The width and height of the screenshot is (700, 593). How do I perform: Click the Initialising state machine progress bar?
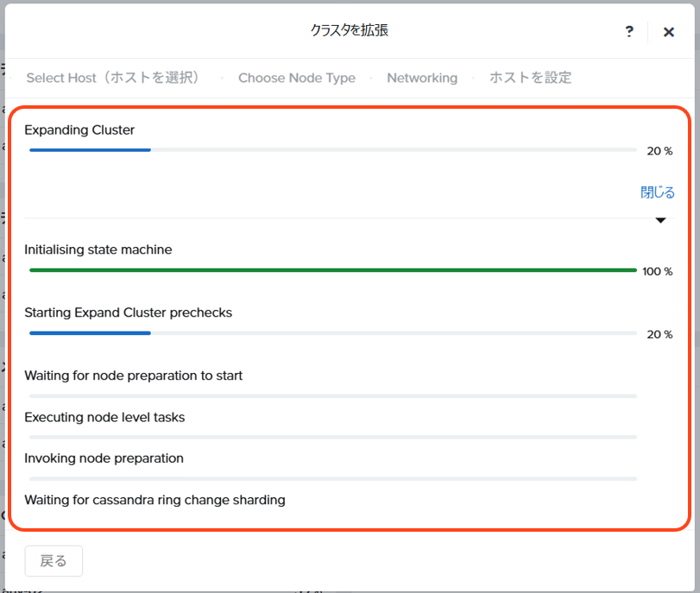[x=332, y=270]
